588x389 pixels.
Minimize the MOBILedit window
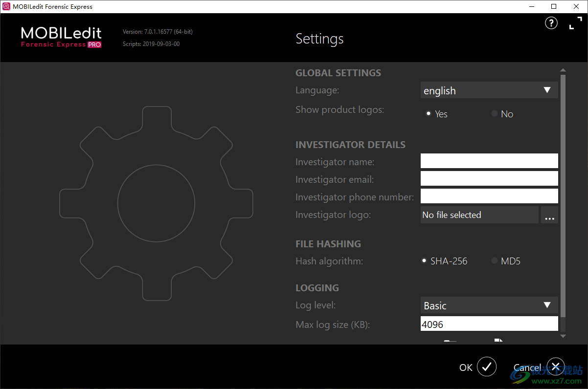pos(531,6)
